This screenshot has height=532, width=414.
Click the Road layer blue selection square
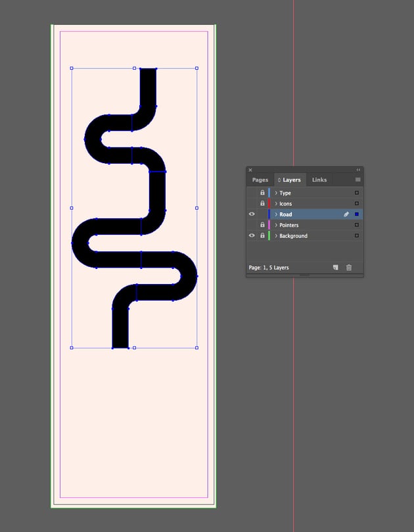(x=357, y=214)
